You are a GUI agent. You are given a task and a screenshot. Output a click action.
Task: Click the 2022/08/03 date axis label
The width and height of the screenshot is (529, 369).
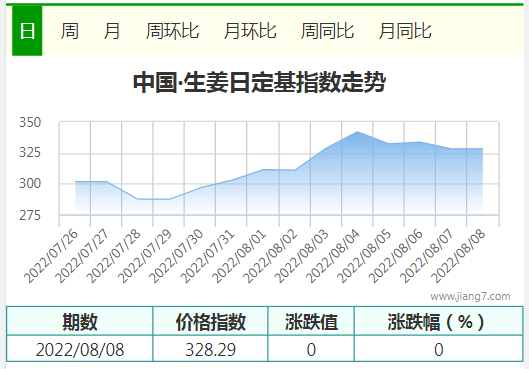[302, 256]
